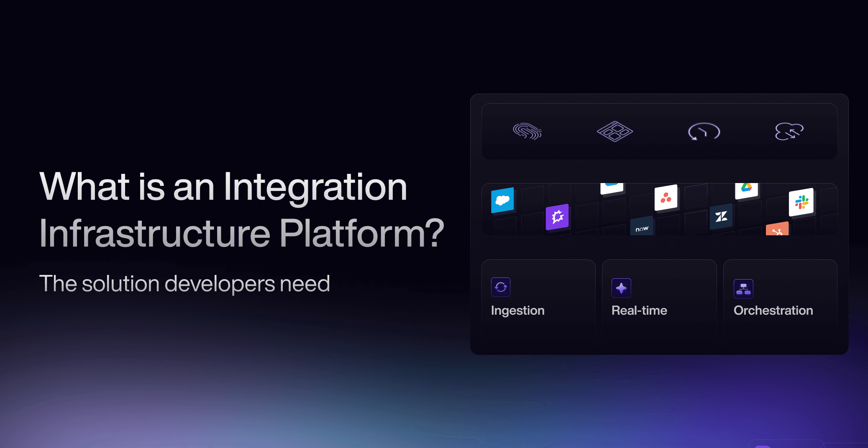The width and height of the screenshot is (868, 448).
Task: Select the orange HubSpot logo tile
Action: (777, 229)
